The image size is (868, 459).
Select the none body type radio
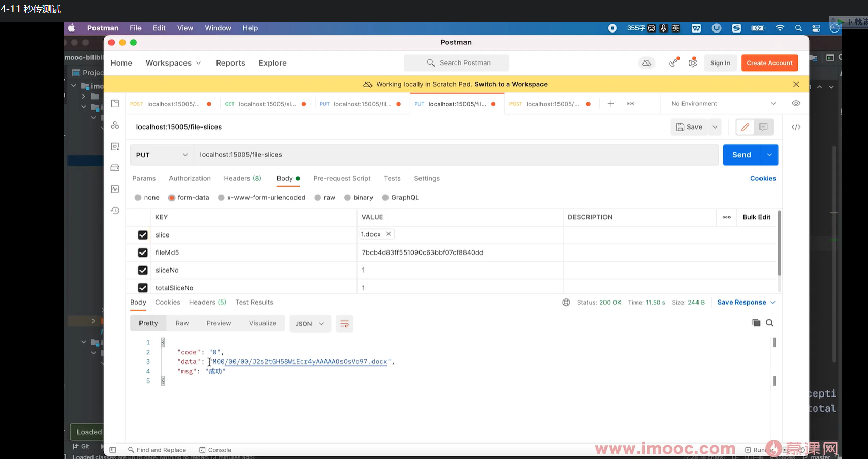[138, 198]
